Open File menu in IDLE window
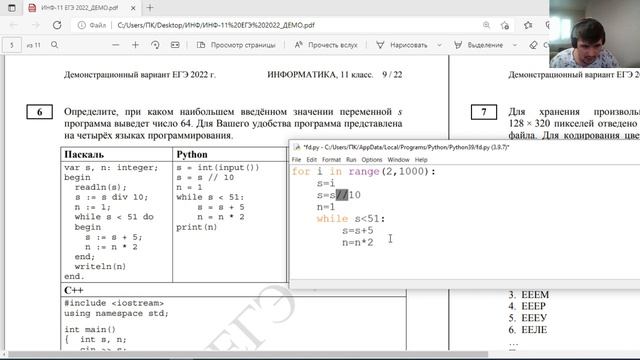The height and width of the screenshot is (360, 640). point(296,160)
